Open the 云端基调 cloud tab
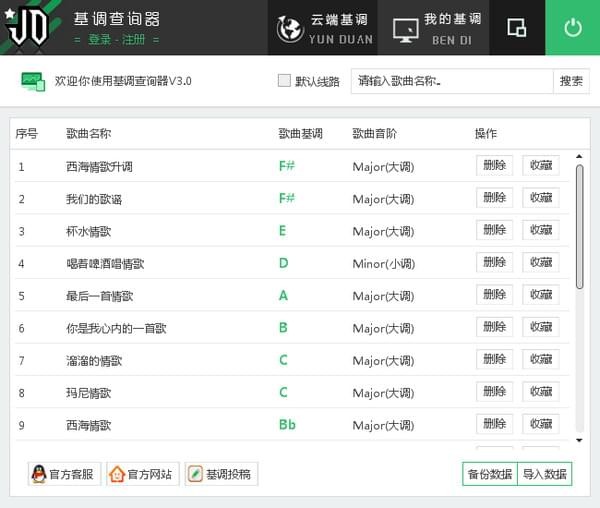Screen dimensions: 600x508 325,28
